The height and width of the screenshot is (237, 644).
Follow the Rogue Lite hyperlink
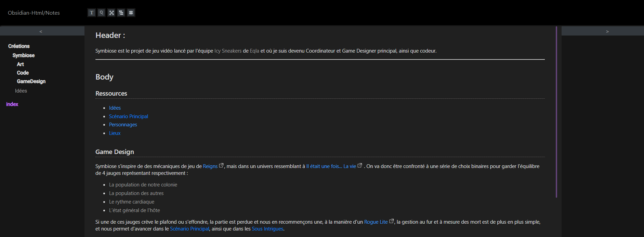click(x=376, y=222)
